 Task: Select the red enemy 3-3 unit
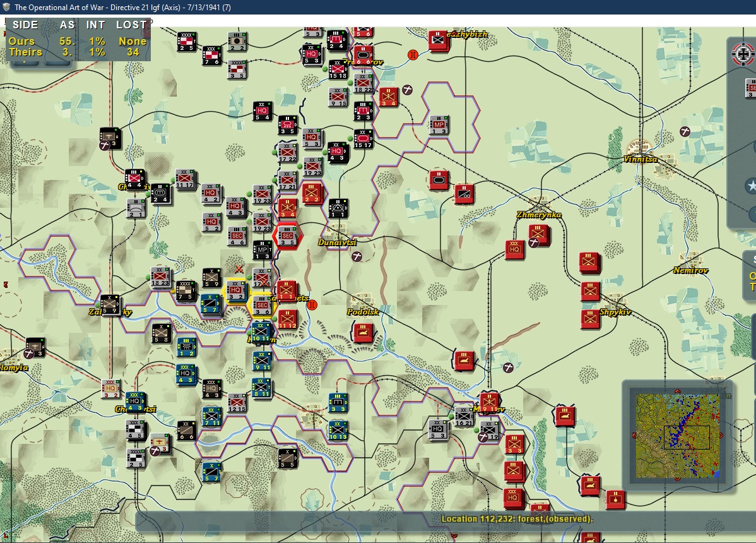[514, 444]
